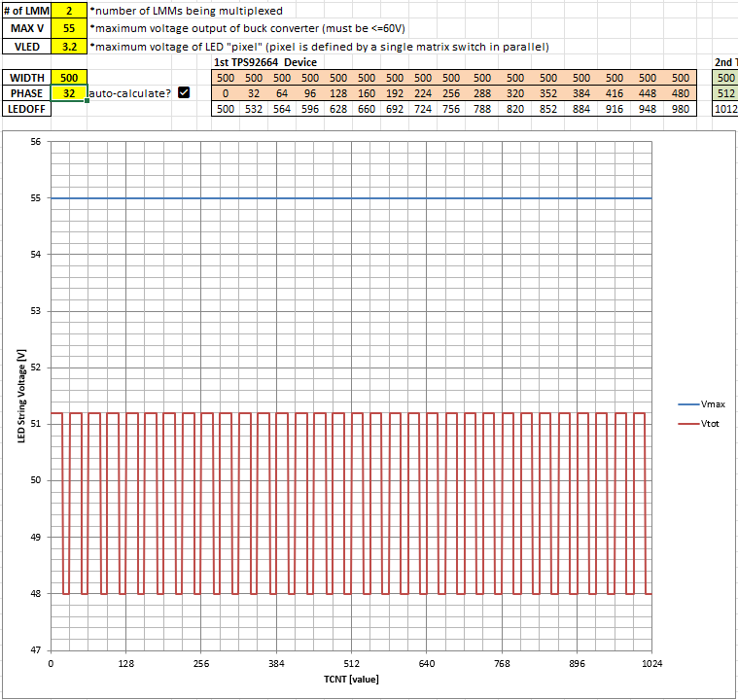Select the # of LMM value cell
This screenshot has height=700, width=738.
click(x=69, y=11)
